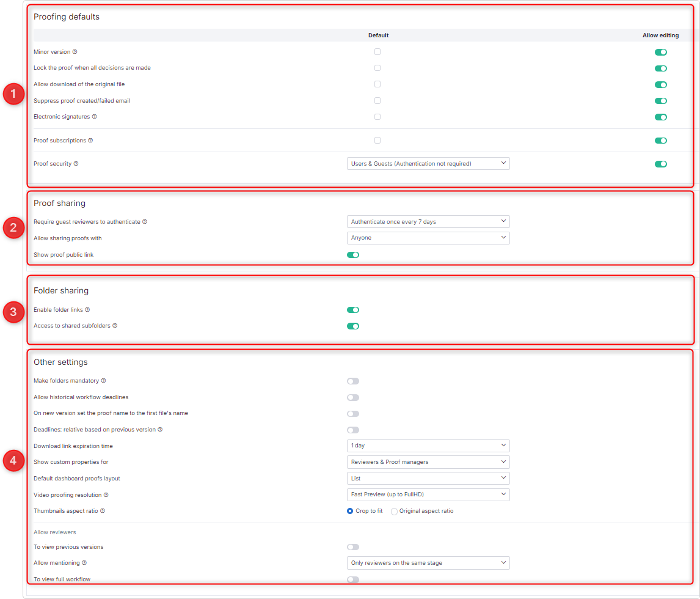Click the Proof sharing section heading

pyautogui.click(x=59, y=204)
